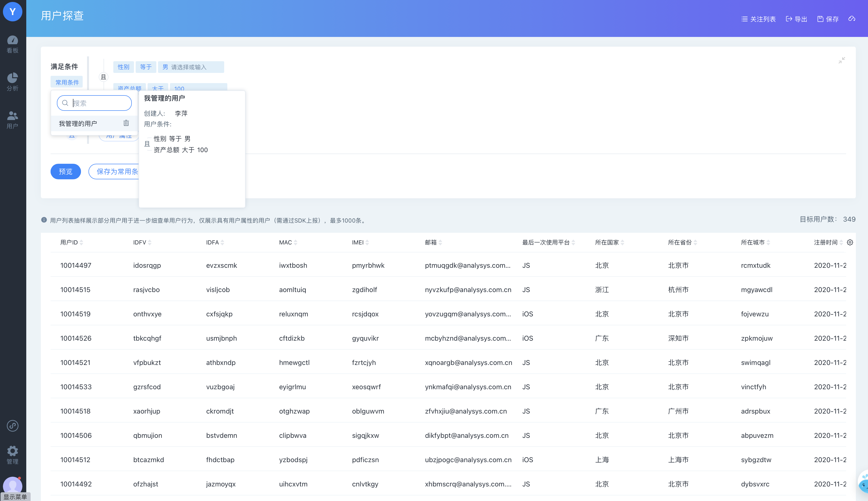Open the 性别 attribute dropdown
868x501 pixels.
point(124,67)
